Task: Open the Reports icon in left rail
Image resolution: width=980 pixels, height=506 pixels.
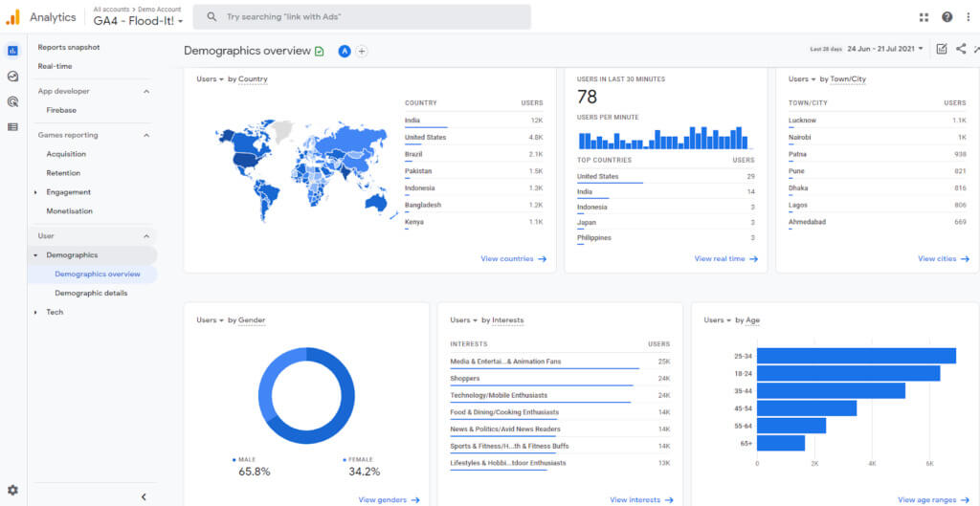Action: 12,51
